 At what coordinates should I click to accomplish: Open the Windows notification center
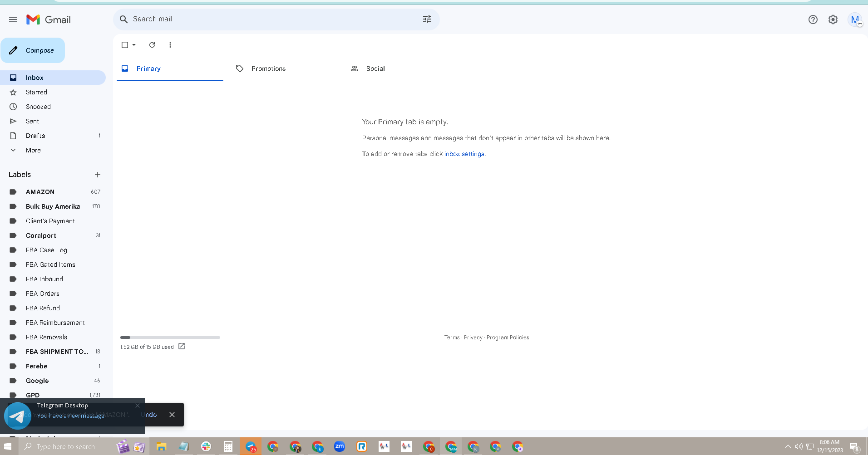pos(854,446)
